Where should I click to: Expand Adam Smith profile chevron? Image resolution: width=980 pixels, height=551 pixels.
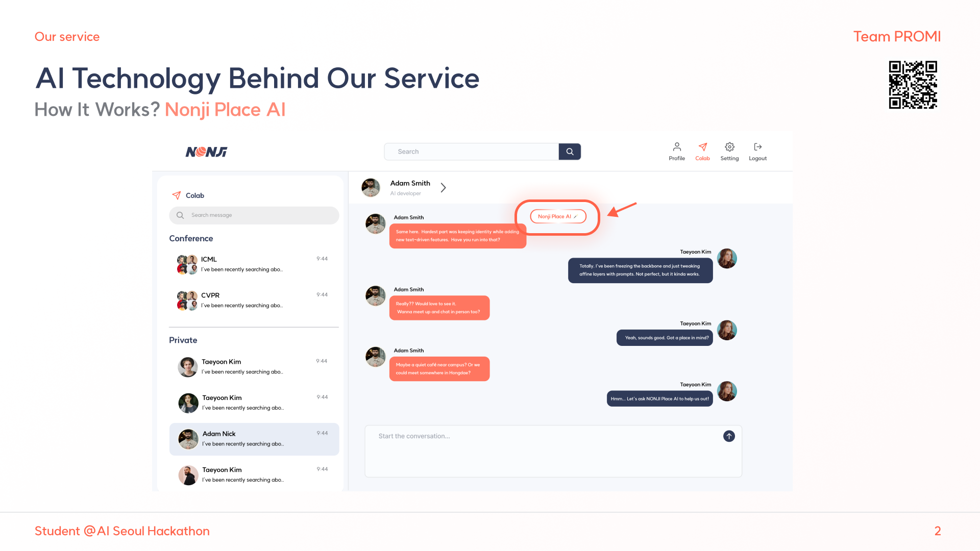click(443, 188)
